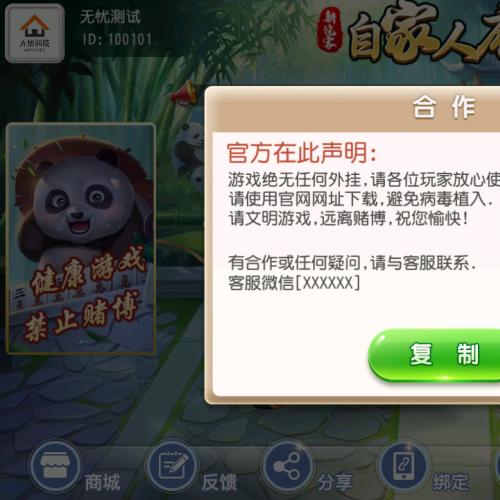Open the player avatar house icon
Screen dimensions: 500x500
[x=35, y=33]
